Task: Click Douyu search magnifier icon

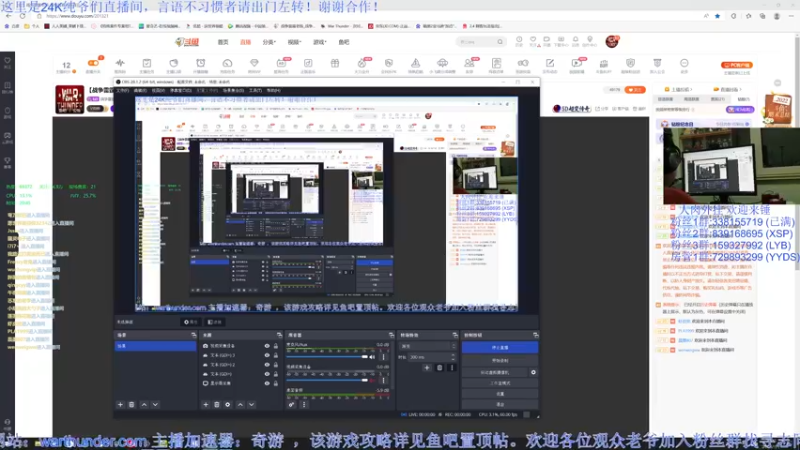Action: pyautogui.click(x=500, y=42)
